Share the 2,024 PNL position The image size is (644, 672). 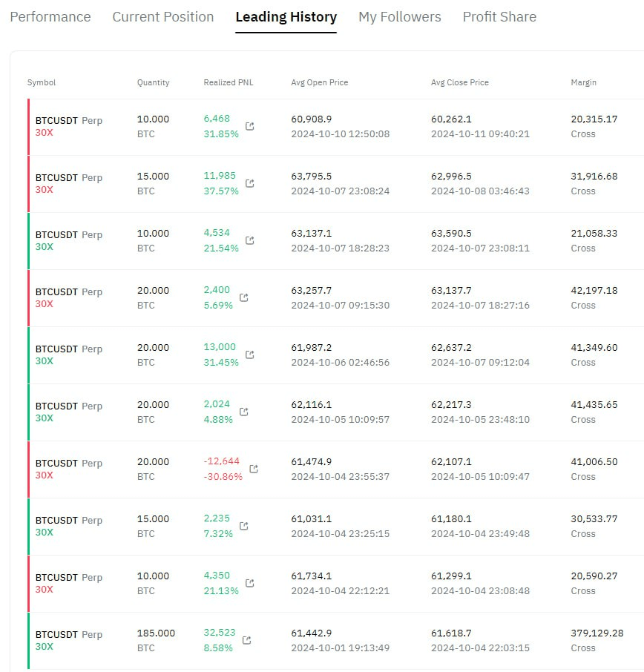[243, 412]
